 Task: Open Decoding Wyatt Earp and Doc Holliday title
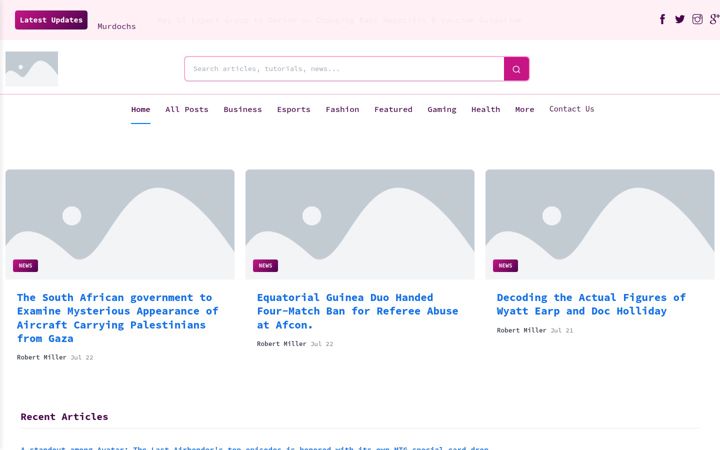tap(591, 304)
